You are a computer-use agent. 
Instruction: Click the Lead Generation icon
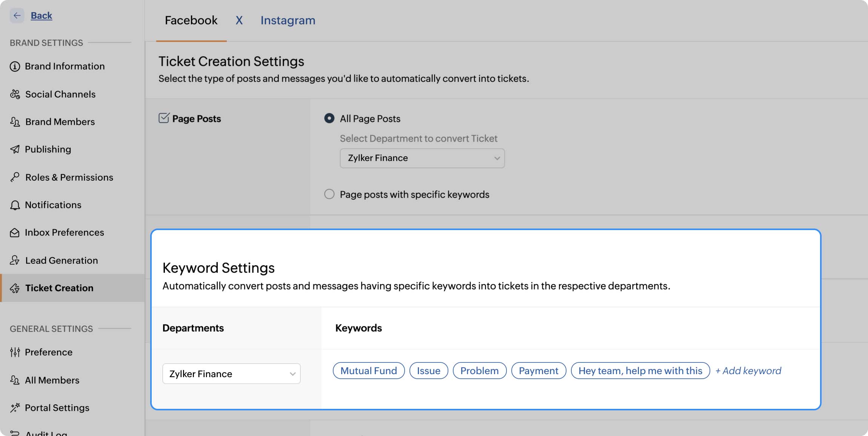15,260
